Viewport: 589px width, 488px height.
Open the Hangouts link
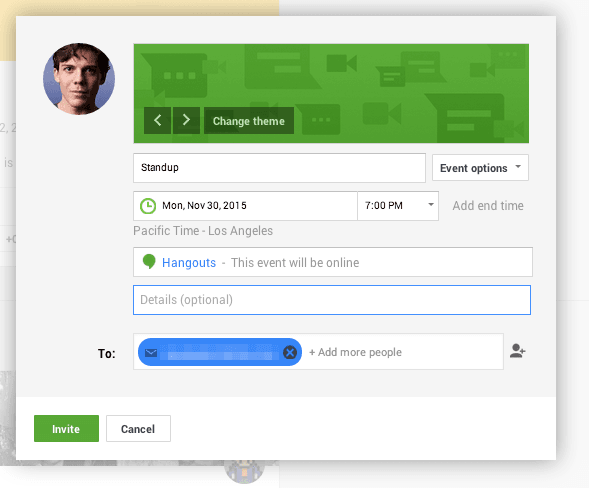(189, 263)
